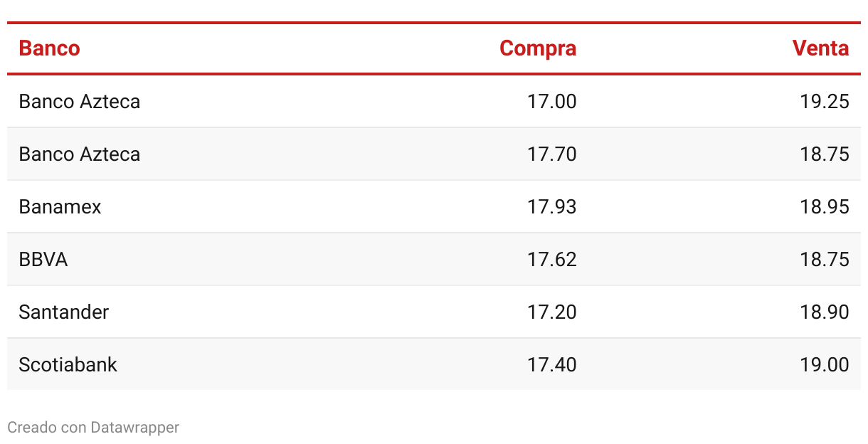Select the 17.70 Compra value

click(552, 154)
